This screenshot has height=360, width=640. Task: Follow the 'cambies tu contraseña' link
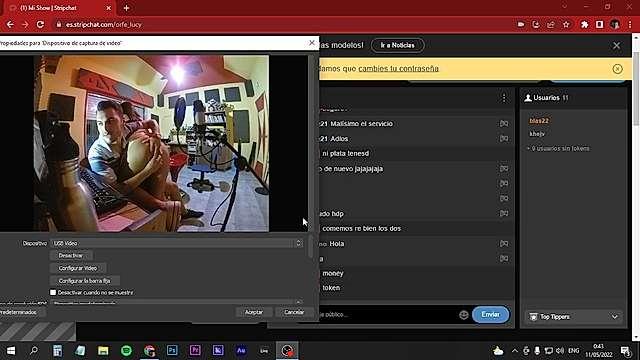coord(398,69)
